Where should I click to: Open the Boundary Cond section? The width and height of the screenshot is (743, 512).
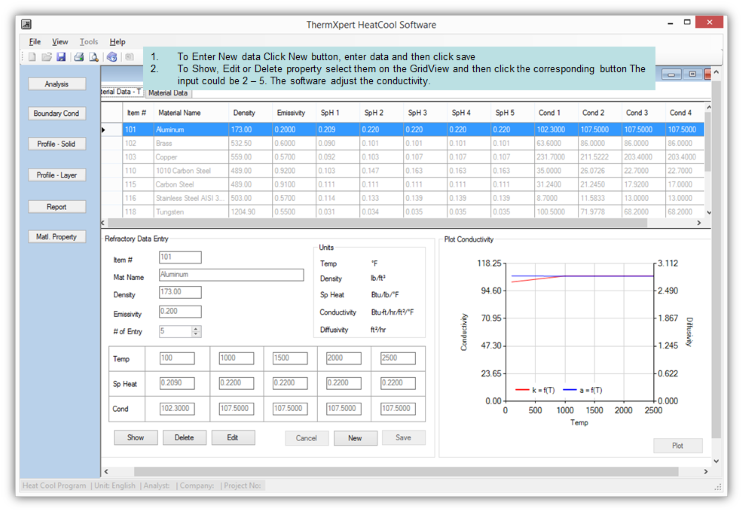tap(57, 114)
